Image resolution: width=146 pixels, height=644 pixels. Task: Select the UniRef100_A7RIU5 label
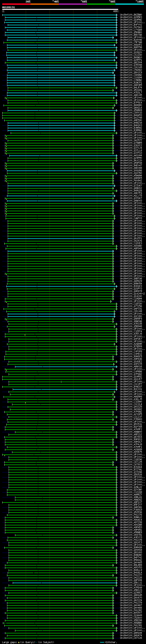click(x=131, y=324)
